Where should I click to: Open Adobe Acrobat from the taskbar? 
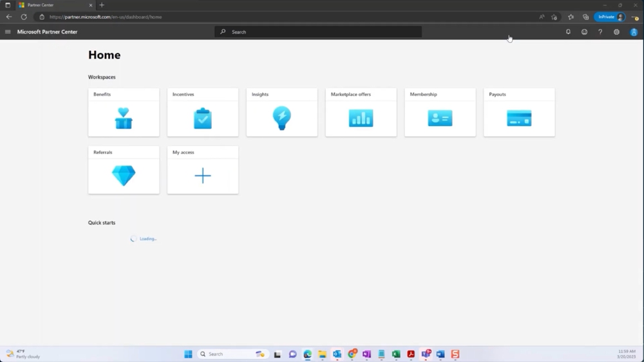(x=411, y=354)
